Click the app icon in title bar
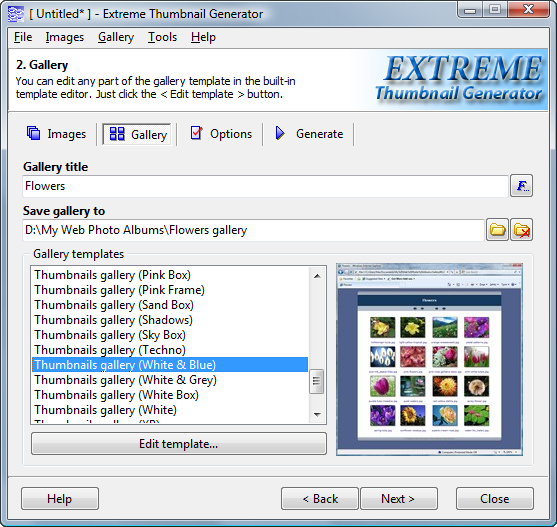 (x=16, y=14)
